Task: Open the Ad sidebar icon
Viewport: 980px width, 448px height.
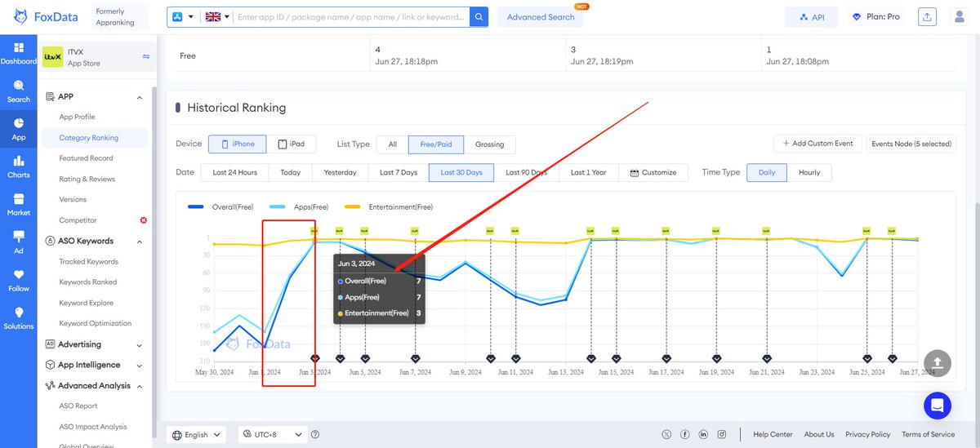Action: coord(18,242)
